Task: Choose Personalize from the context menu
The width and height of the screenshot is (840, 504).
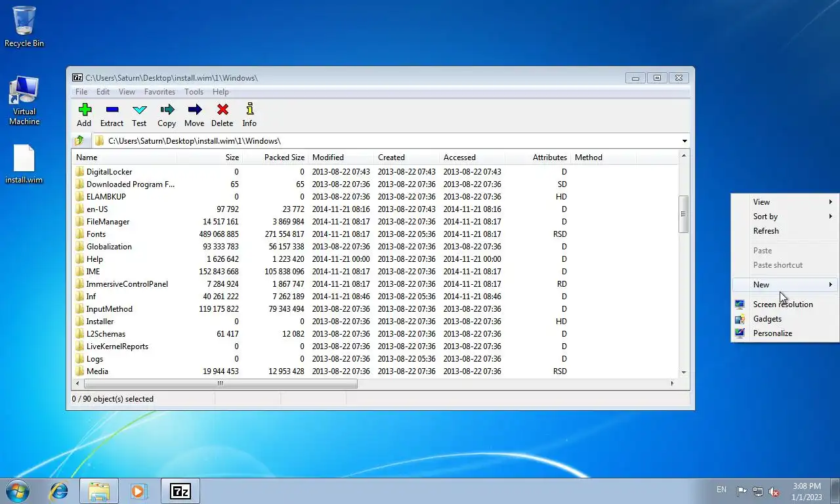Action: pyautogui.click(x=785, y=333)
